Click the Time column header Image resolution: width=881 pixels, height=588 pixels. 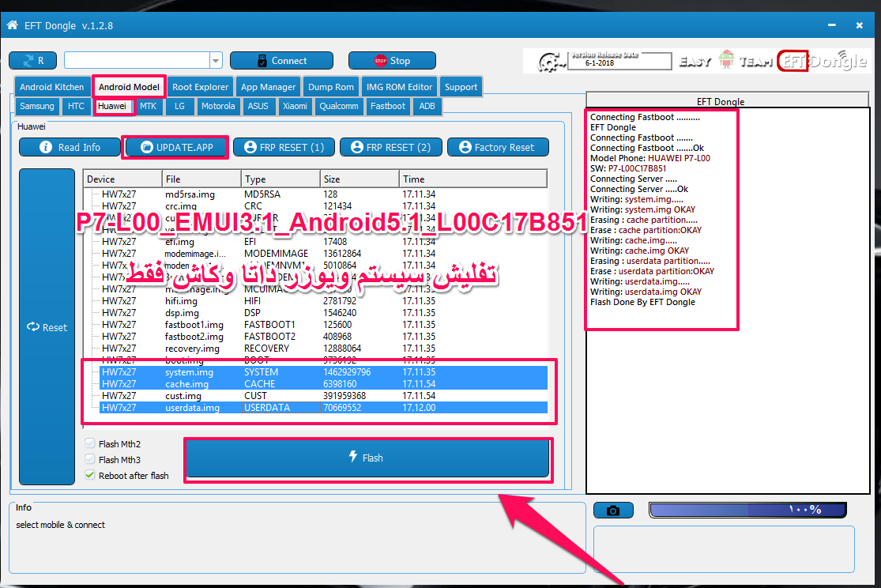[473, 179]
